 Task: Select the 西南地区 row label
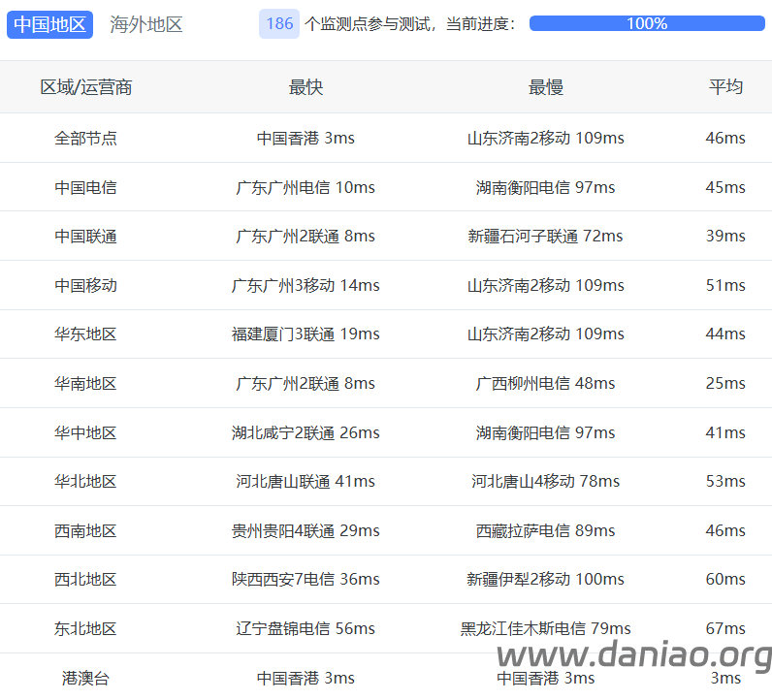(85, 530)
